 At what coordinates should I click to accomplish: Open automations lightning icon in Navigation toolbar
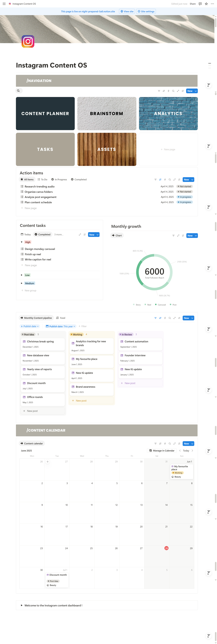coord(168,91)
